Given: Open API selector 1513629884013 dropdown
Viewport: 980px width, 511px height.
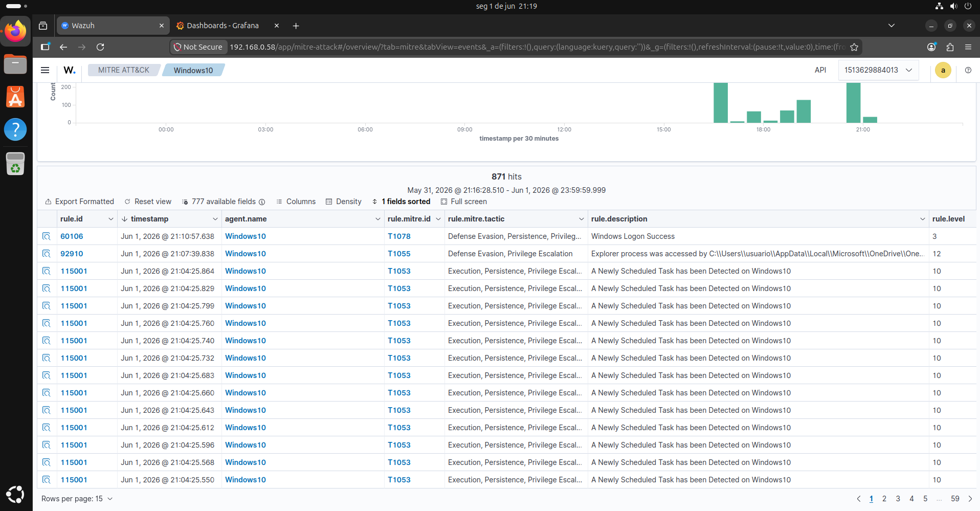Looking at the screenshot, I should 878,70.
